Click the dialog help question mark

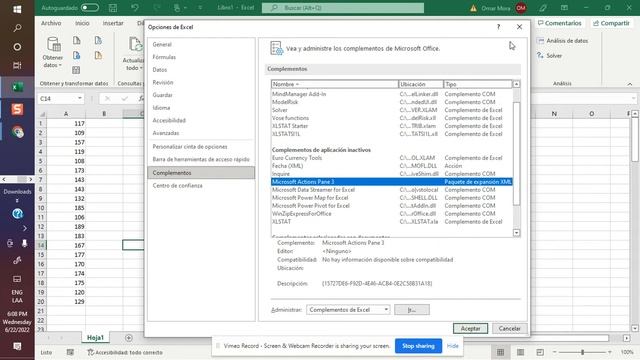tap(498, 27)
